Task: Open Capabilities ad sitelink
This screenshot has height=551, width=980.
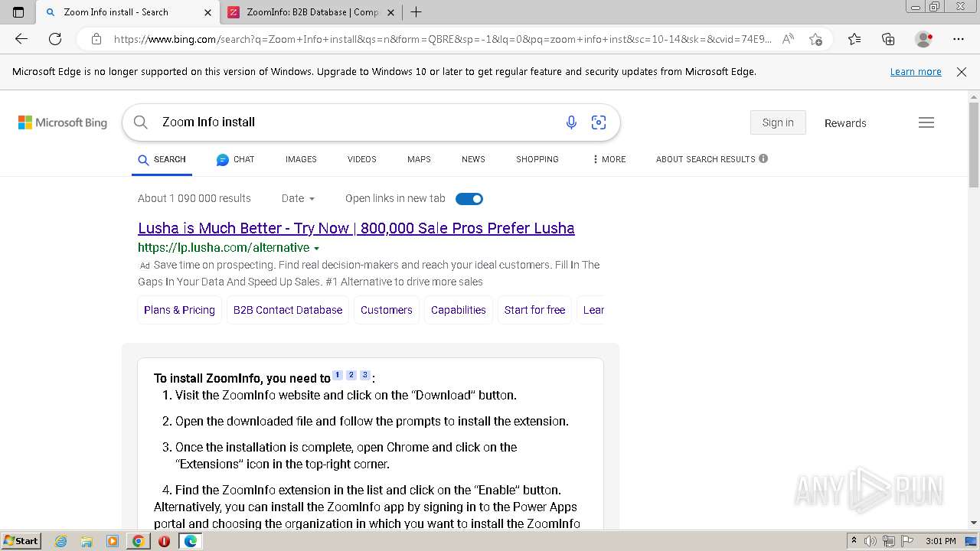Action: click(459, 310)
